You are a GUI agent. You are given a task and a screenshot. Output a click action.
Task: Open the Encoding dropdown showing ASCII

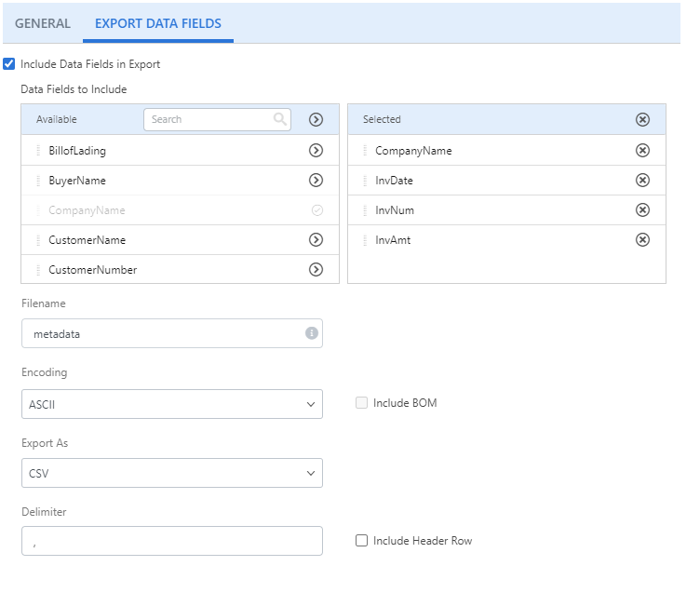click(171, 404)
